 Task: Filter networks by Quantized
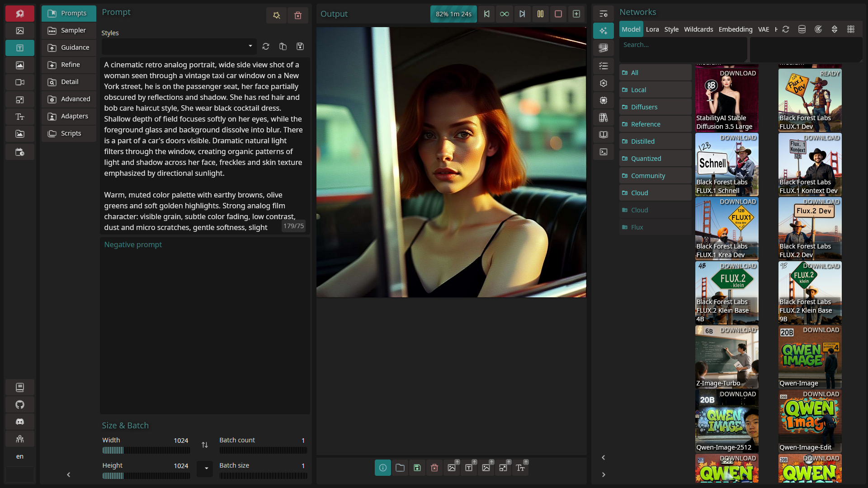(x=646, y=159)
